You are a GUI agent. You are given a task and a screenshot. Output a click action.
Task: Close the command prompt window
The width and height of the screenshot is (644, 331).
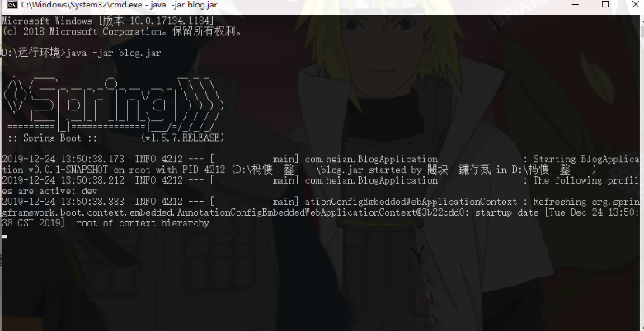(x=635, y=4)
